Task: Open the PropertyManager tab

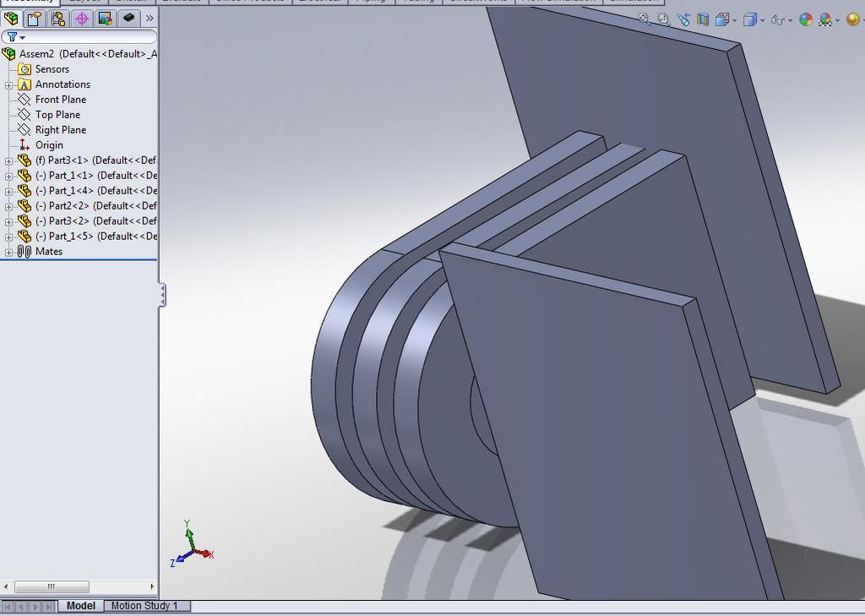Action: click(x=34, y=19)
